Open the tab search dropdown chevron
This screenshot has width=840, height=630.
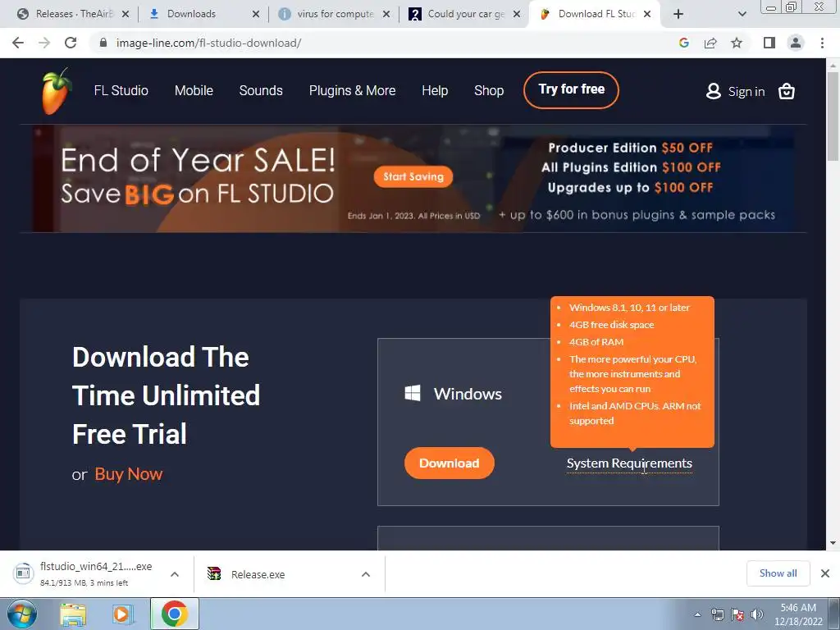[742, 14]
